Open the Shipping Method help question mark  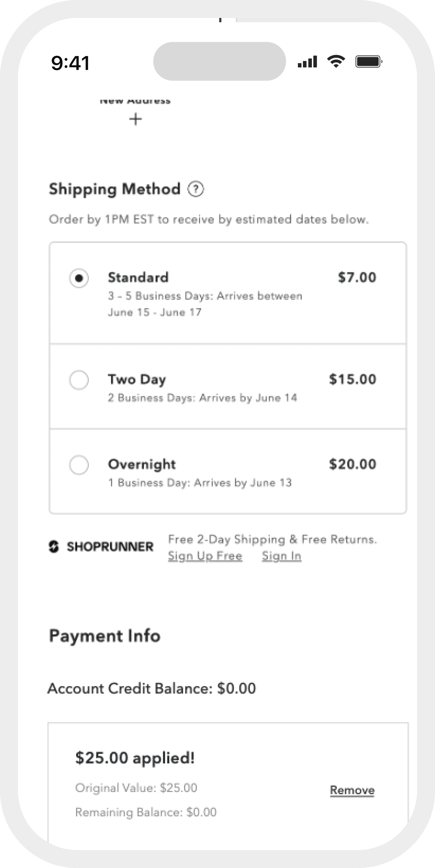pyautogui.click(x=196, y=189)
